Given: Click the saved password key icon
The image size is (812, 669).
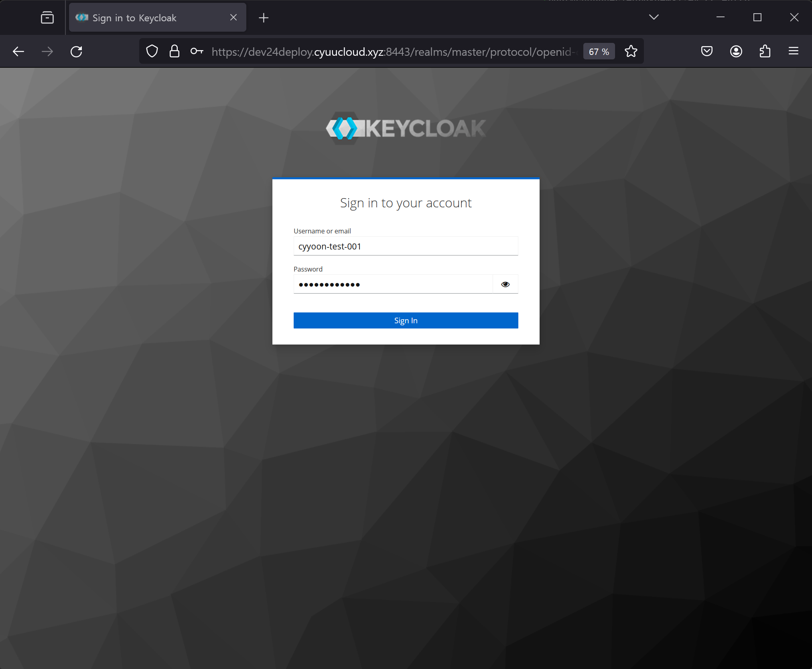Looking at the screenshot, I should coord(197,51).
